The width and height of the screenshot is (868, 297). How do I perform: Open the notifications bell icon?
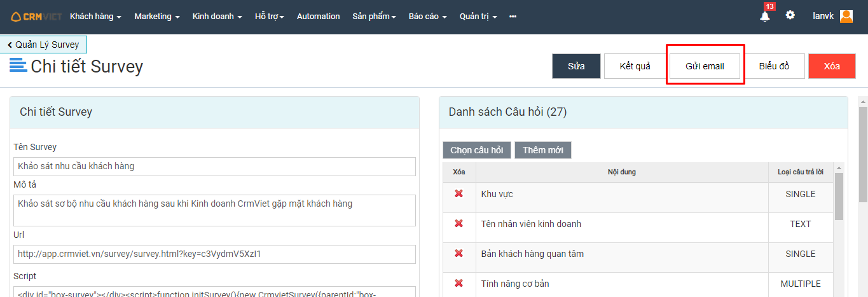(x=764, y=17)
